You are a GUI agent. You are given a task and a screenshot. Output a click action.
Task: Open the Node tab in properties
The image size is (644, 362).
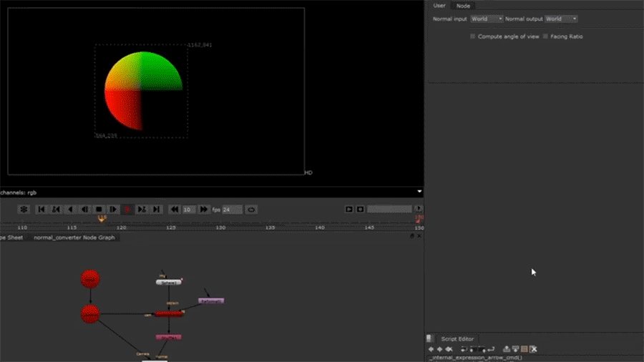tap(463, 6)
